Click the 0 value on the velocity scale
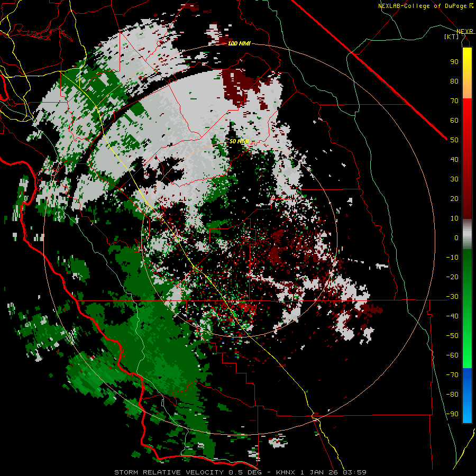The width and height of the screenshot is (476, 476). (x=456, y=237)
